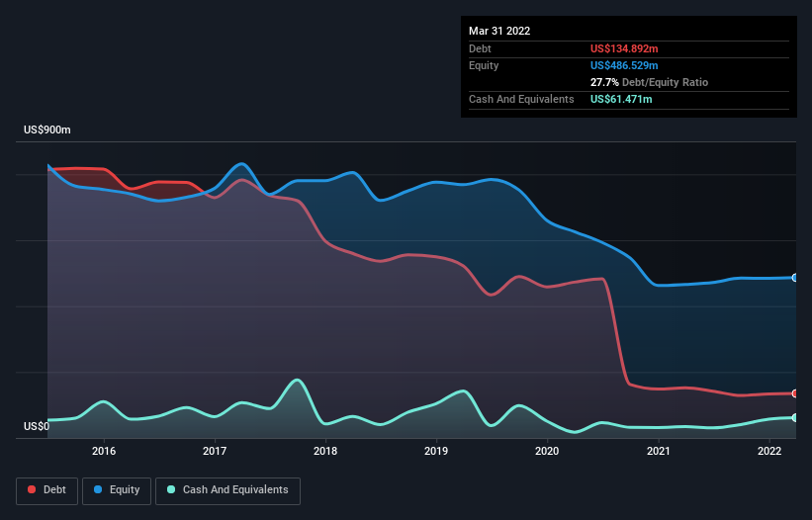Click the US$900m axis label
This screenshot has width=812, height=520.
pos(47,130)
